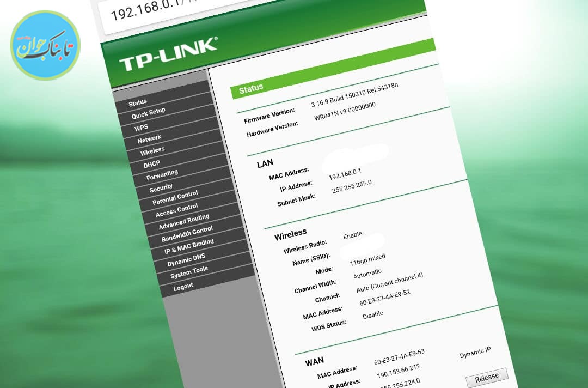This screenshot has width=588, height=388.
Task: Go to Wireless settings in sidebar
Action: pos(152,151)
